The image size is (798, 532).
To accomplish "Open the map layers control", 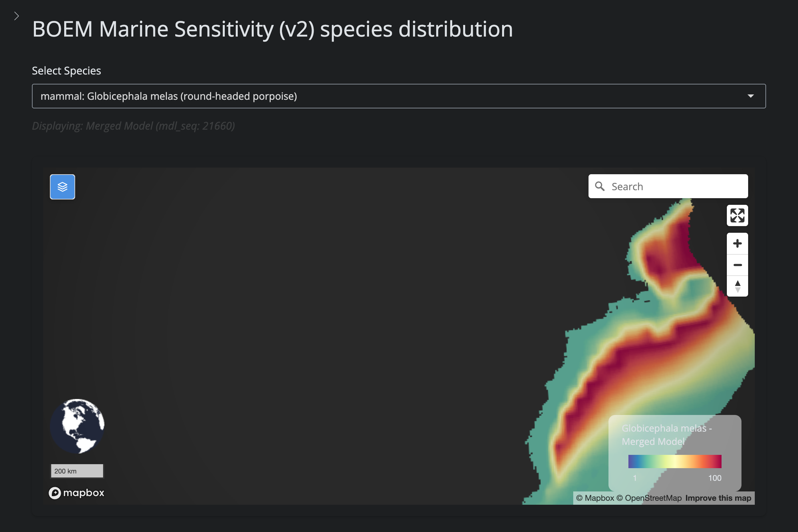I will click(x=63, y=187).
